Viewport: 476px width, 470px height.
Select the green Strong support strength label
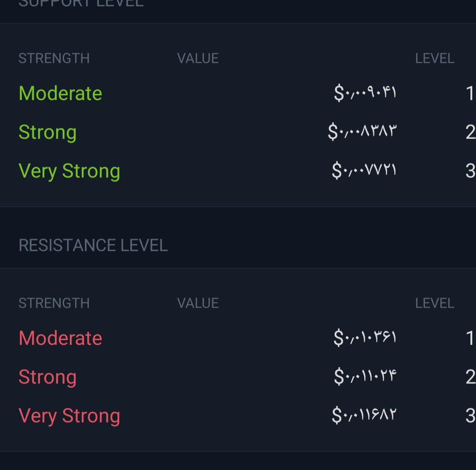[48, 132]
